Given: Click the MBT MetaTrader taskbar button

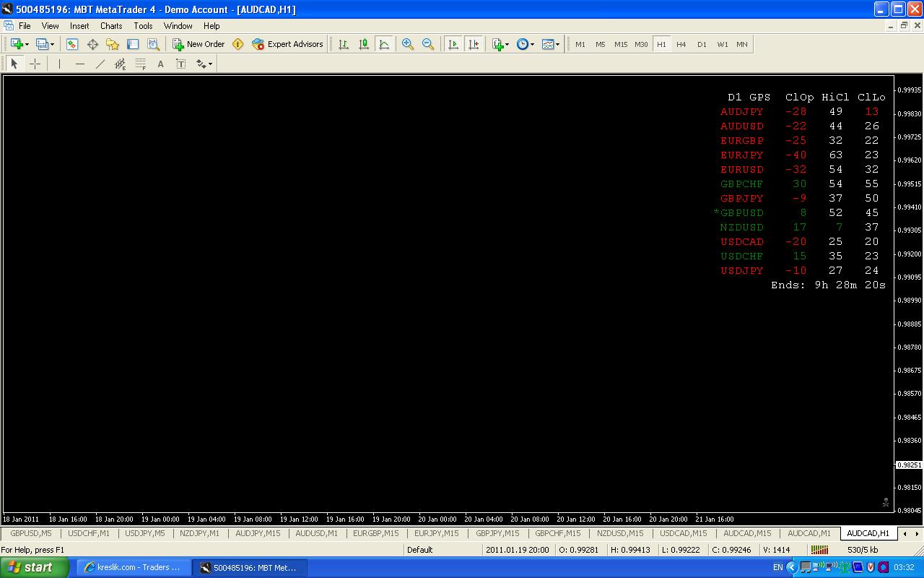Looking at the screenshot, I should (250, 567).
